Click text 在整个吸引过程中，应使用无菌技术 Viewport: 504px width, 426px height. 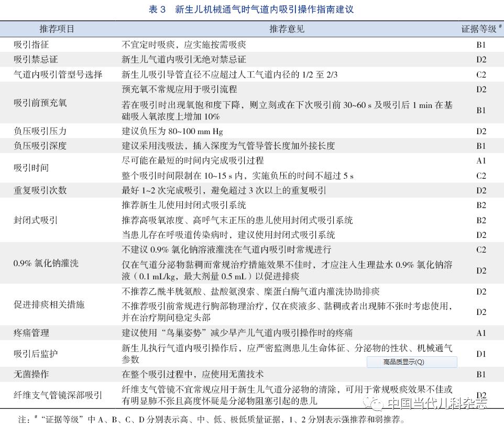tap(193, 374)
